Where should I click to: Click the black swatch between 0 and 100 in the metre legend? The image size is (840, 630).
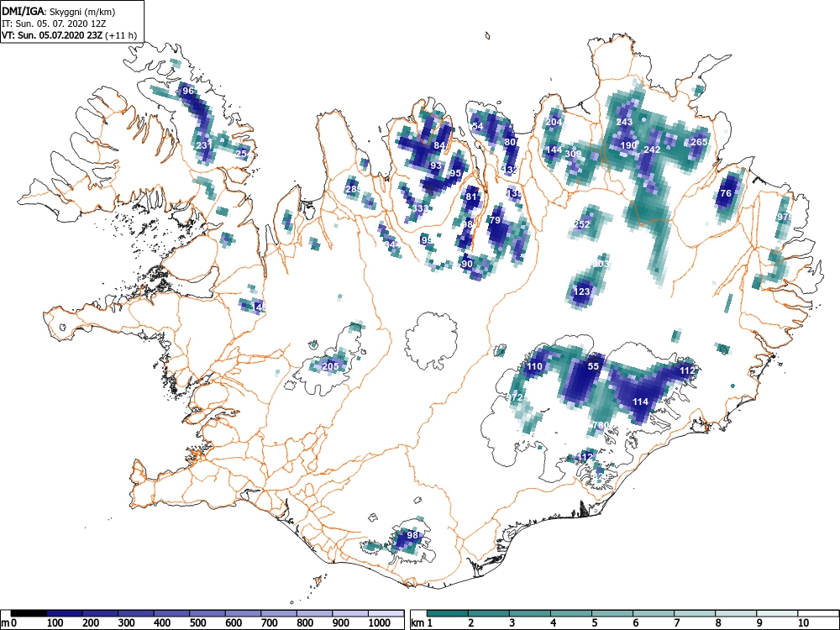[x=29, y=613]
